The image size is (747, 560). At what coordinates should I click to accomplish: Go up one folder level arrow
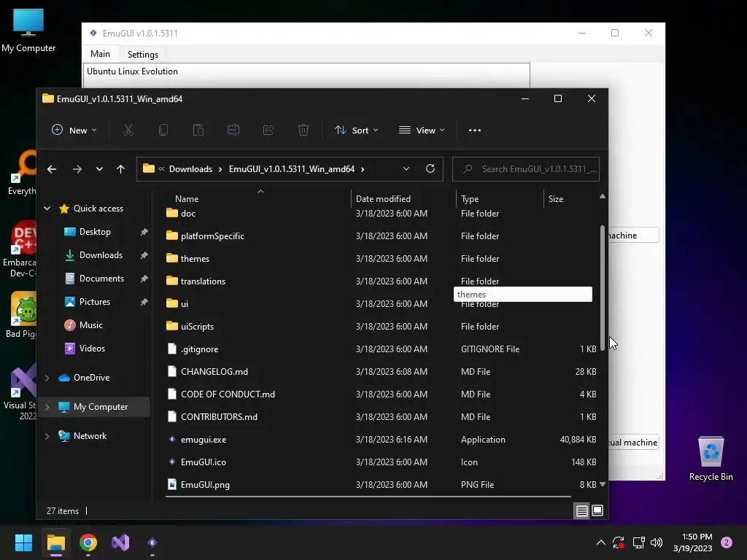(120, 169)
